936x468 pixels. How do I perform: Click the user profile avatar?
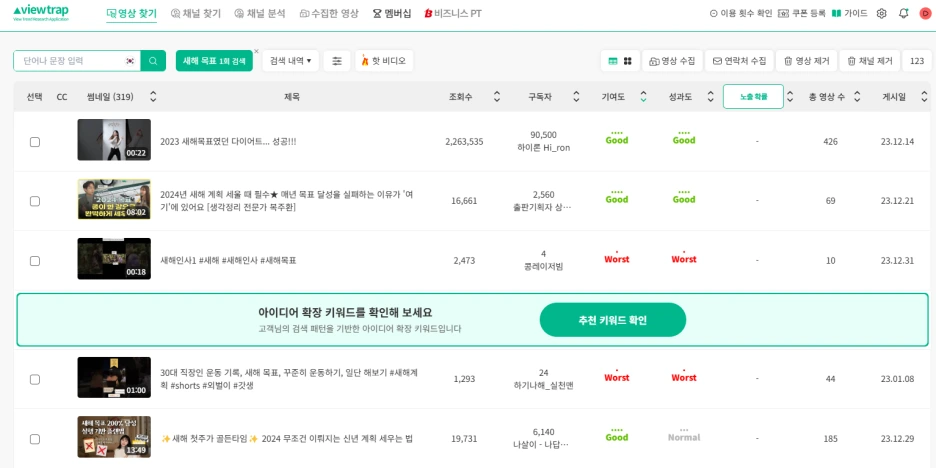[x=925, y=14]
